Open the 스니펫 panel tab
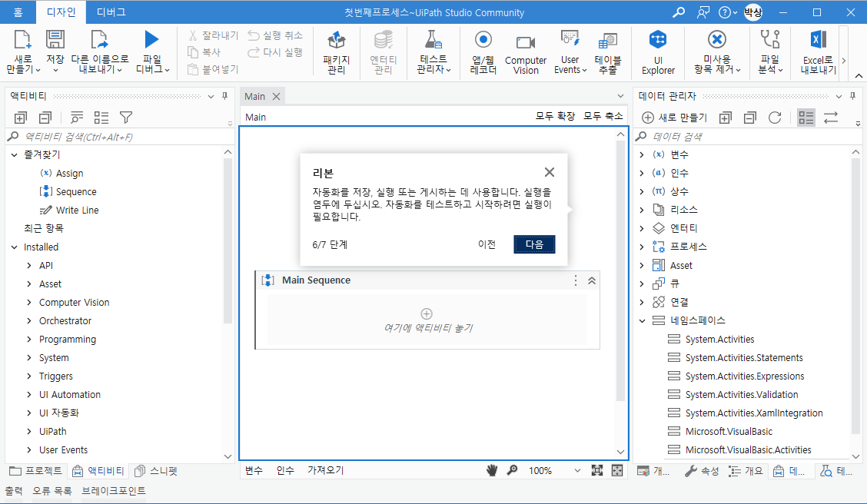The image size is (867, 504). pyautogui.click(x=157, y=471)
